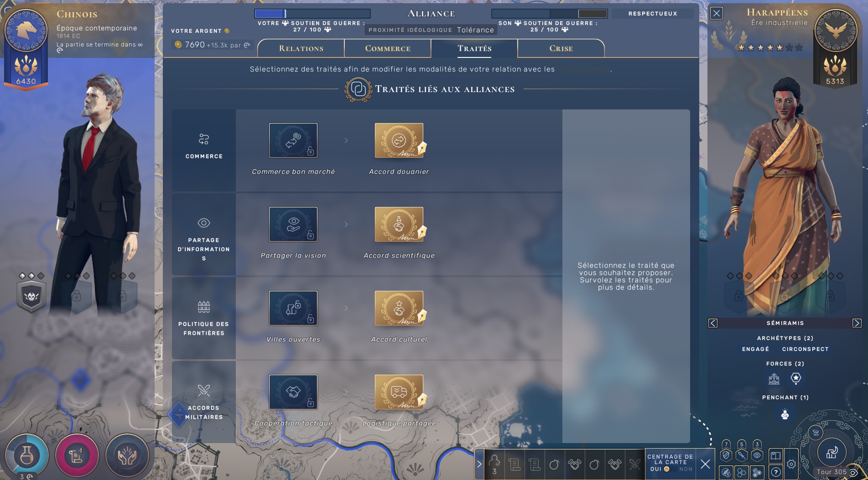
Task: Open the second bomb notification
Action: 595,464
